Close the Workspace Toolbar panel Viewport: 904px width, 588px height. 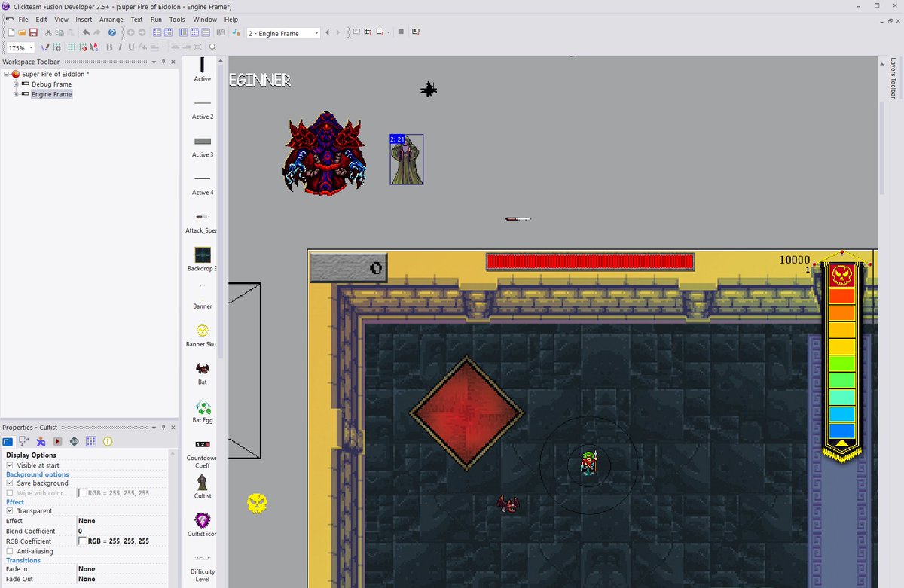pyautogui.click(x=173, y=62)
